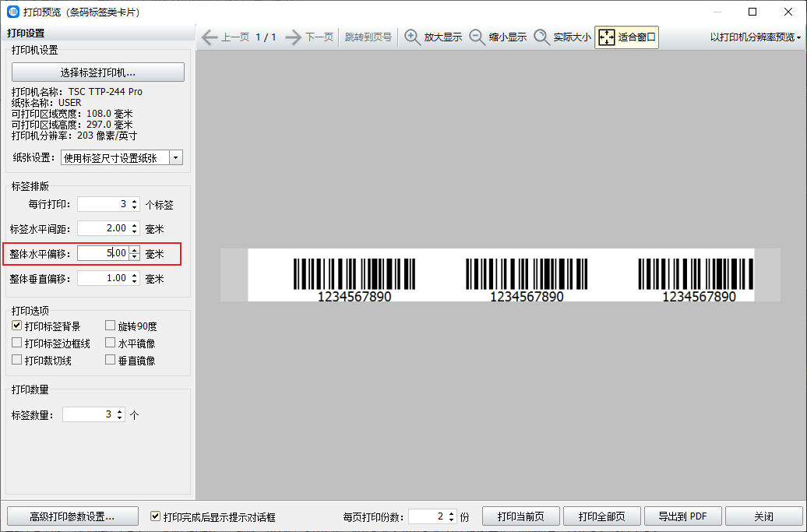Click 打印全部页 button
Screen dimensions: 807x532
pyautogui.click(x=601, y=516)
